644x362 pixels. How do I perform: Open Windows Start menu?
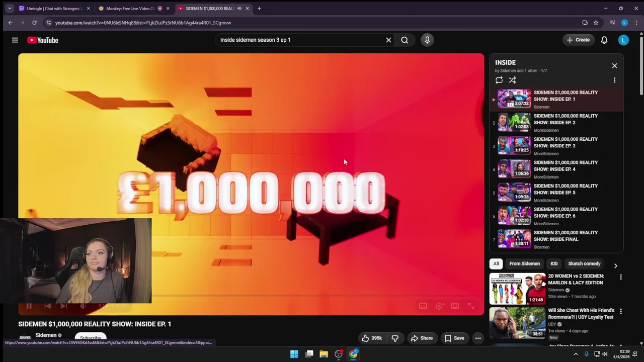(294, 354)
